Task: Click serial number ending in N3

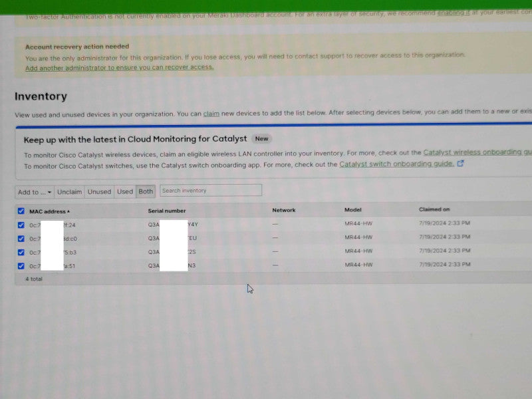Action: click(x=172, y=265)
